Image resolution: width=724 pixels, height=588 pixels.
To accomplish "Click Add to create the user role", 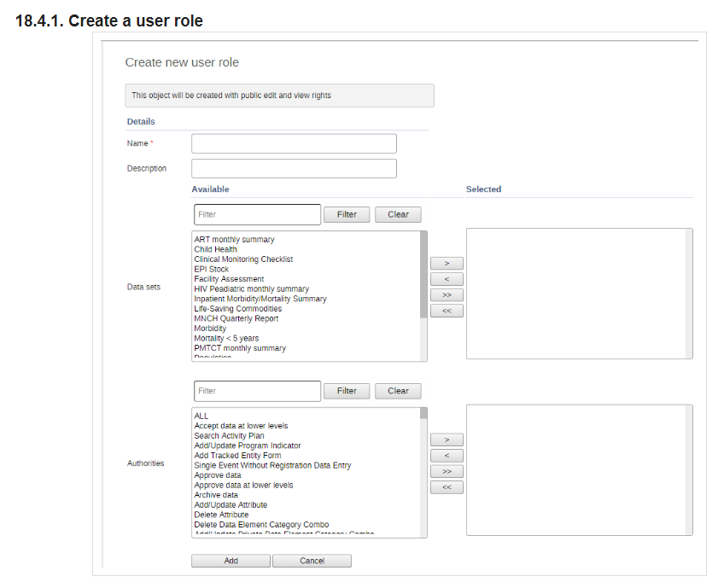I will [231, 561].
